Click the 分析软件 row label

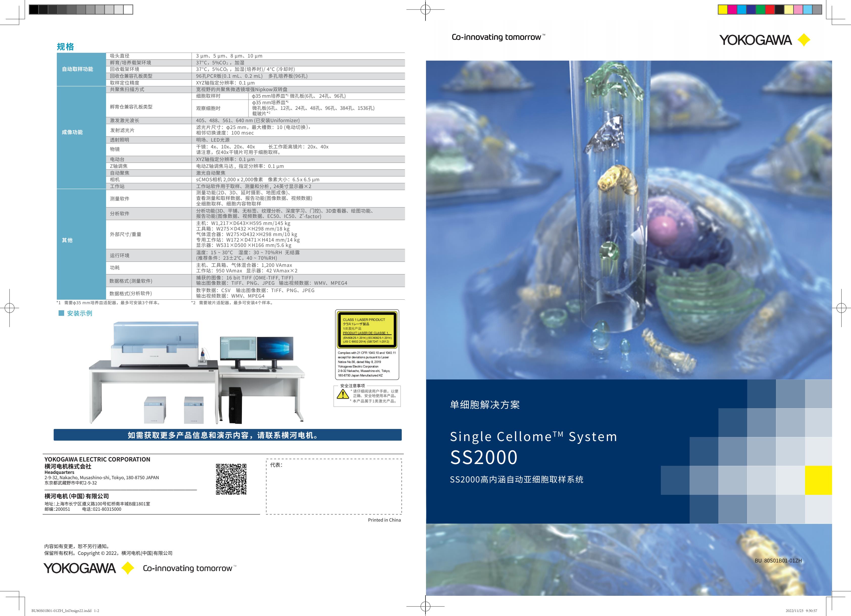tap(119, 214)
